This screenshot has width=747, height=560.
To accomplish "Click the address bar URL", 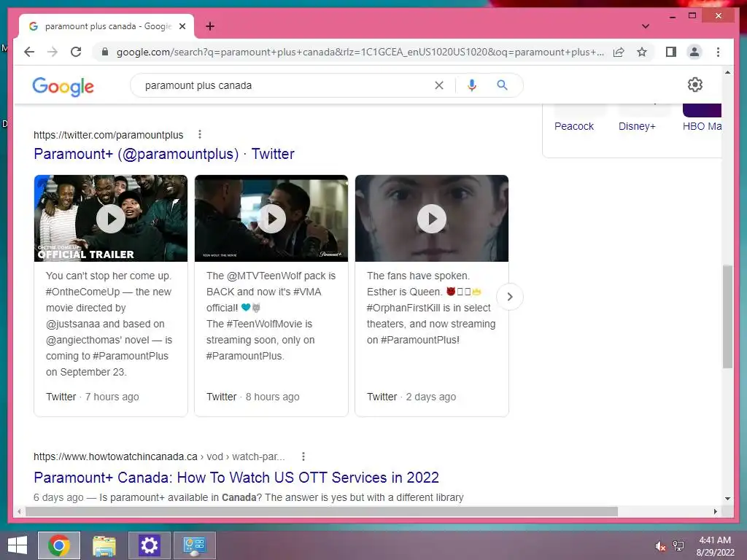I will 360,52.
